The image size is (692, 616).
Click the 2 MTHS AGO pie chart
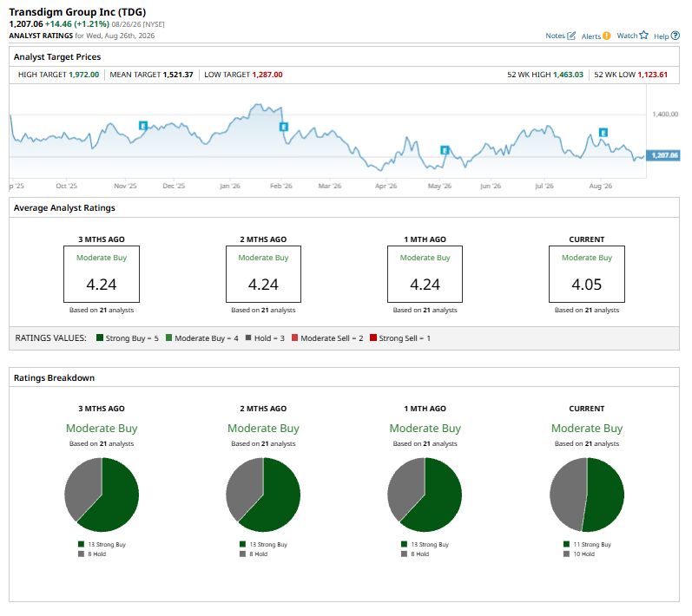click(263, 495)
